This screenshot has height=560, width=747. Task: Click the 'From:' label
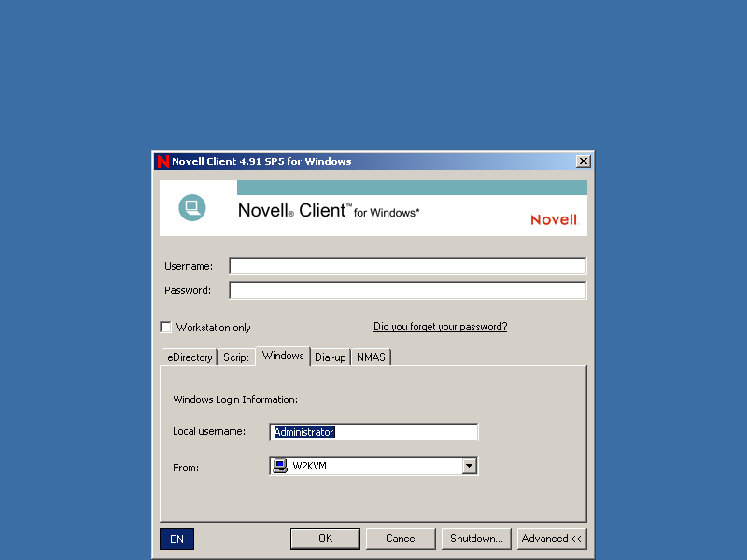186,468
